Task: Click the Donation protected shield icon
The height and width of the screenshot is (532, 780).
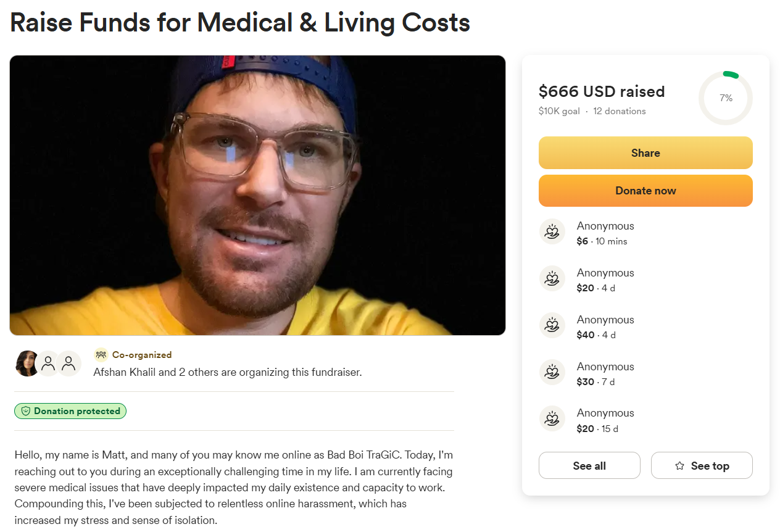Action: [x=26, y=411]
